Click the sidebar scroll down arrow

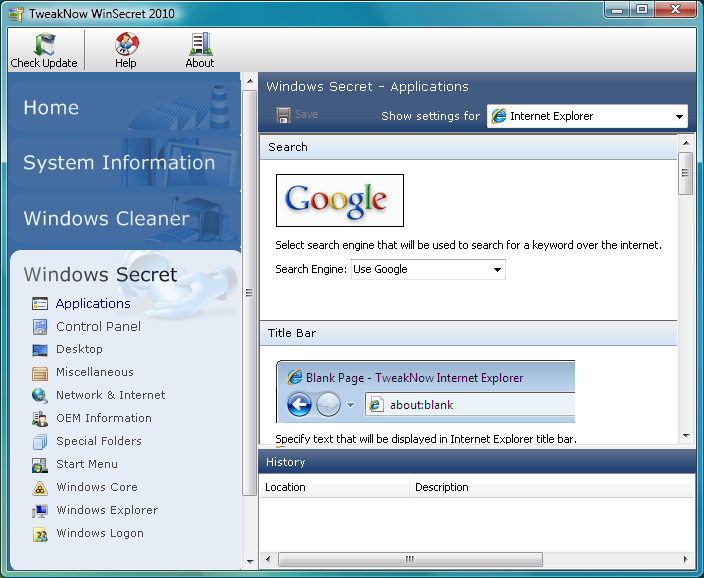tap(250, 561)
